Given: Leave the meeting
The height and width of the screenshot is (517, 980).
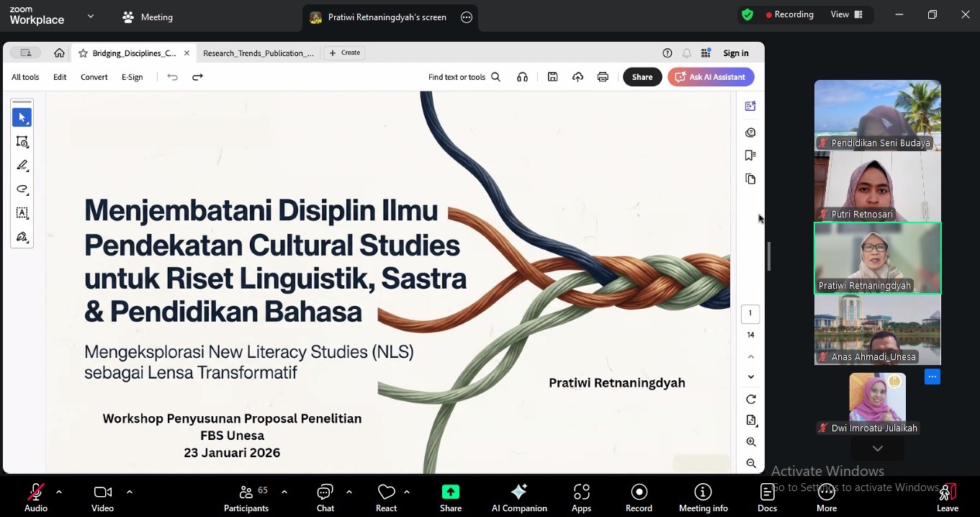Looking at the screenshot, I should 947,498.
